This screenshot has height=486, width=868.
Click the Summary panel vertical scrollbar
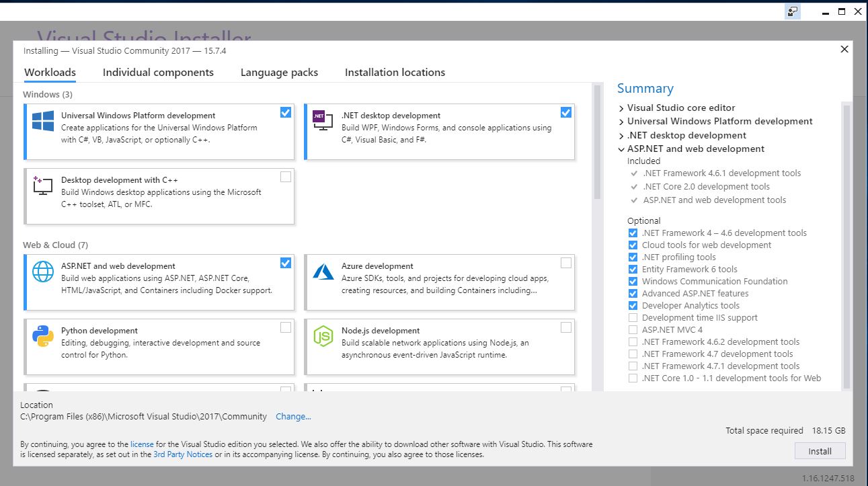tap(846, 245)
